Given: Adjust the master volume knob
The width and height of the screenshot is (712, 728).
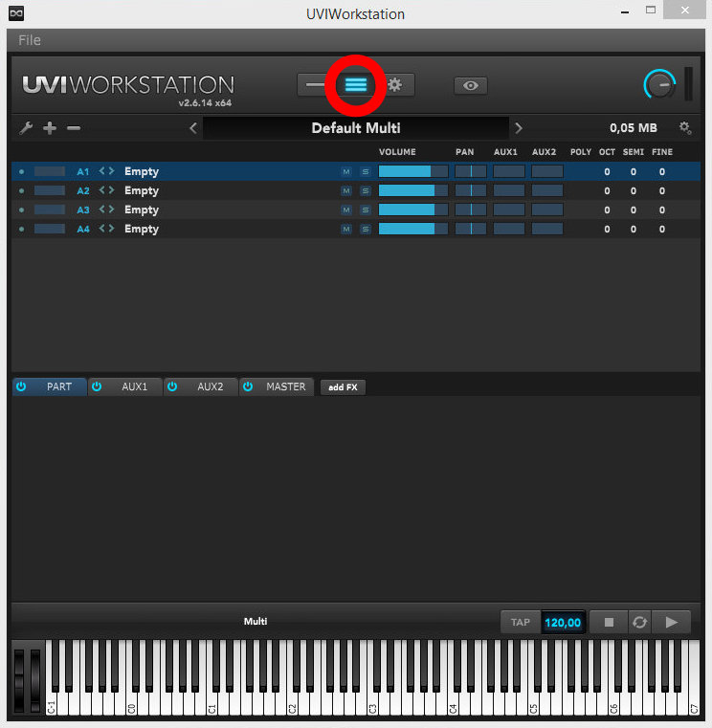Looking at the screenshot, I should [660, 84].
